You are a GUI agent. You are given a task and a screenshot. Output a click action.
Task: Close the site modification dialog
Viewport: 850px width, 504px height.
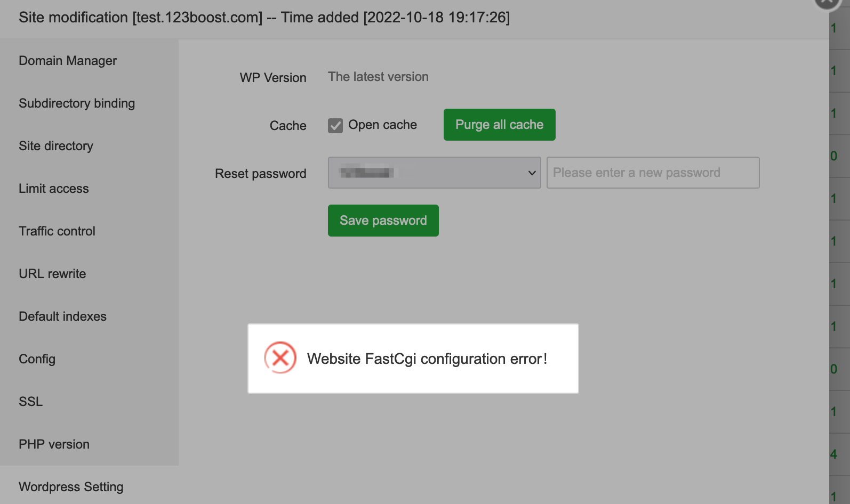(x=827, y=3)
